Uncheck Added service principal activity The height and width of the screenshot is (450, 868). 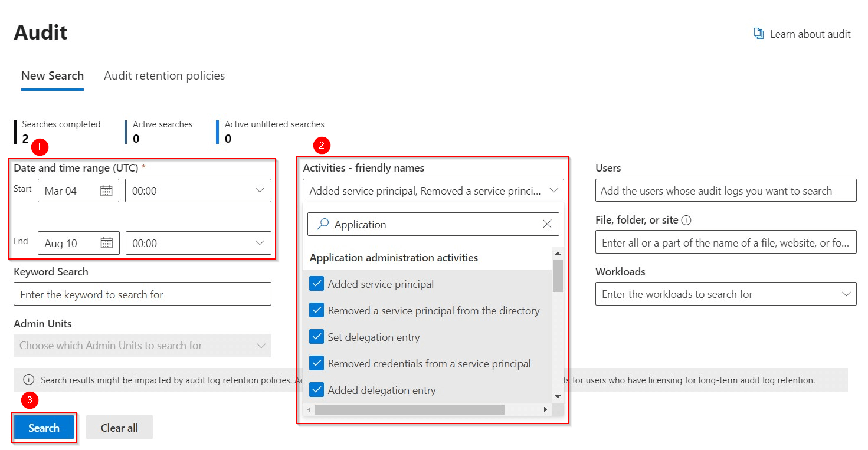[316, 284]
